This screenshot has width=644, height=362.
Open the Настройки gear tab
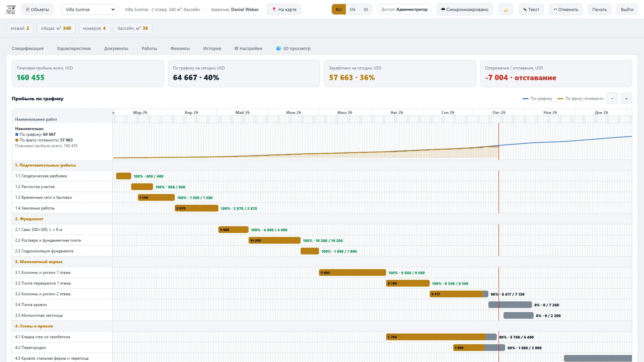point(248,48)
